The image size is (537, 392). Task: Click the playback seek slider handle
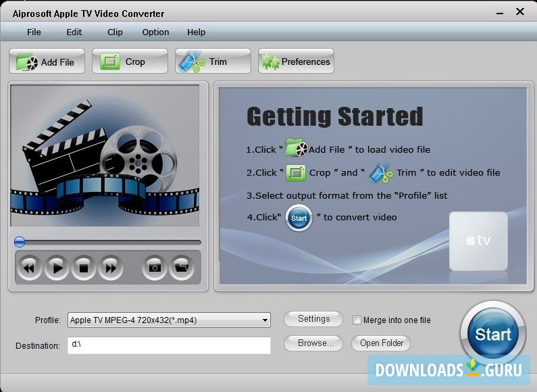click(20, 242)
